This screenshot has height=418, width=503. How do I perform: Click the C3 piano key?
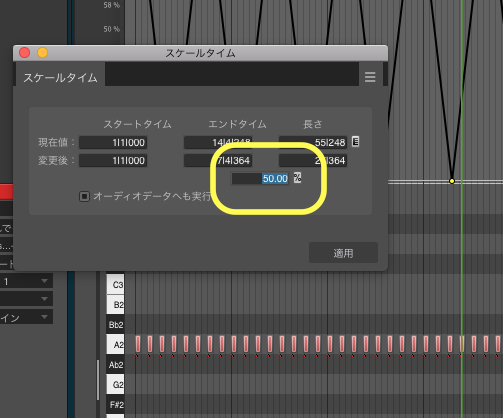(115, 284)
